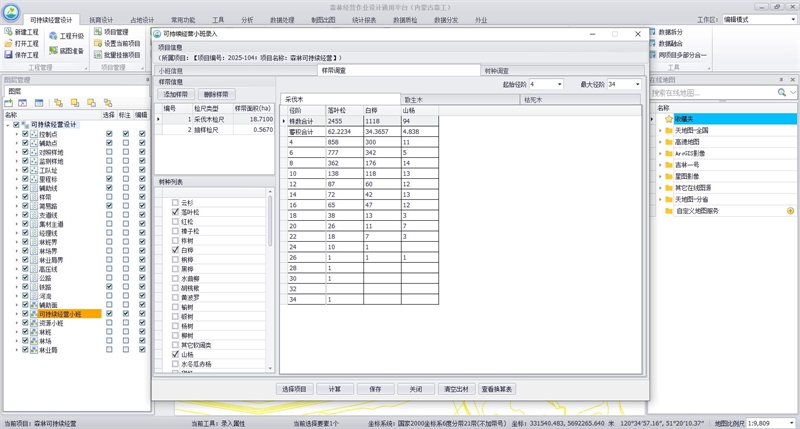Uncheck the 白桦 species checkbox
The width and height of the screenshot is (800, 429).
pos(176,250)
